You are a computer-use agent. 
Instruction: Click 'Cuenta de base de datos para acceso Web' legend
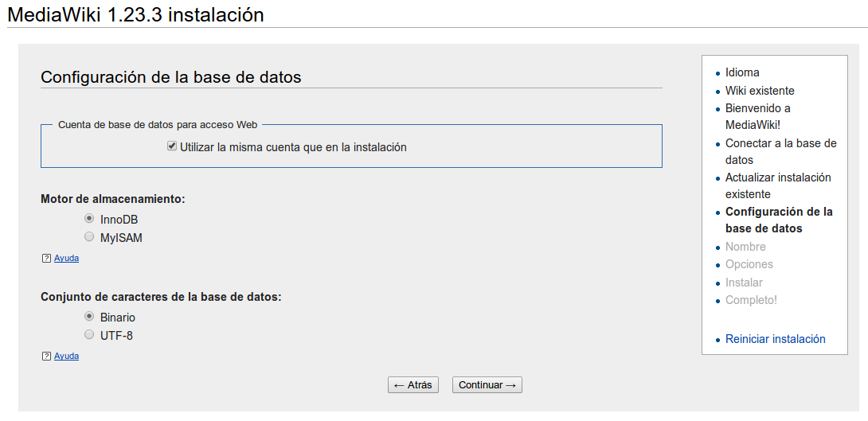pyautogui.click(x=158, y=125)
